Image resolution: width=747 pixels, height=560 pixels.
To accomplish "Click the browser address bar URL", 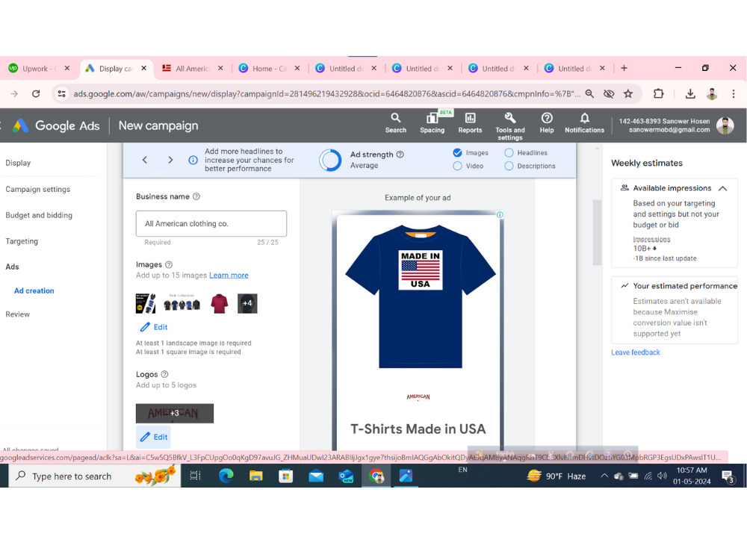I will click(x=327, y=94).
